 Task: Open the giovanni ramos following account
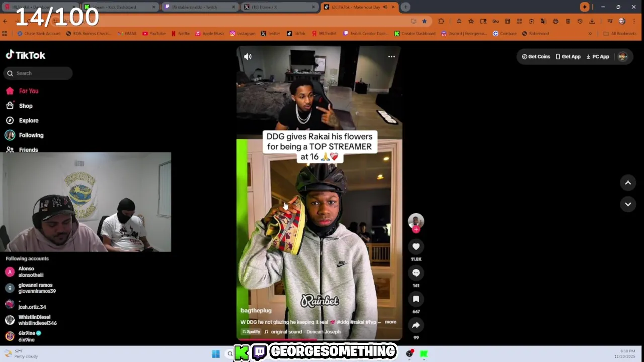30,288
